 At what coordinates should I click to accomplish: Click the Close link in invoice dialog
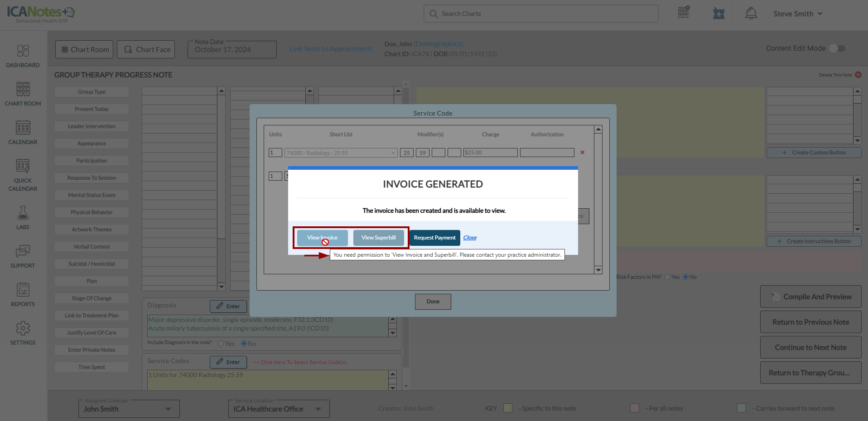tap(470, 238)
